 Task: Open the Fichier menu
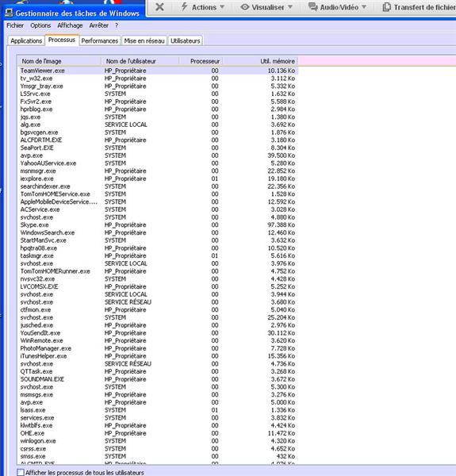(15, 25)
